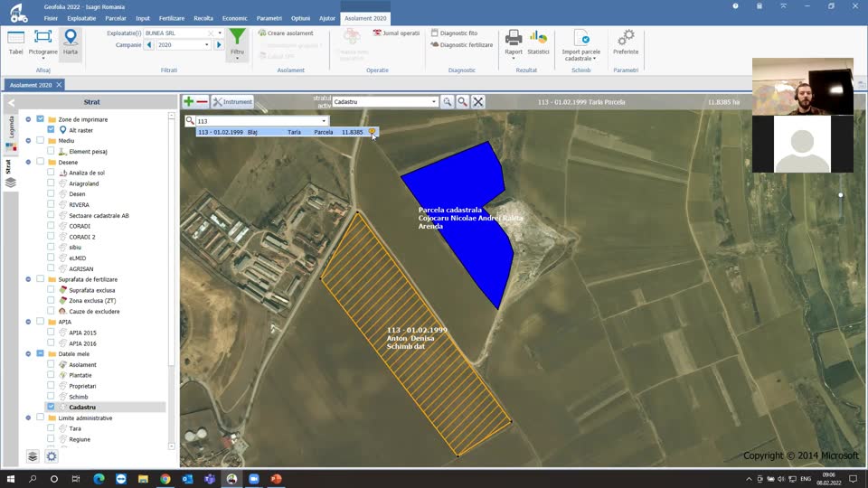
Task: Open the layer settings gear icon
Action: point(52,456)
